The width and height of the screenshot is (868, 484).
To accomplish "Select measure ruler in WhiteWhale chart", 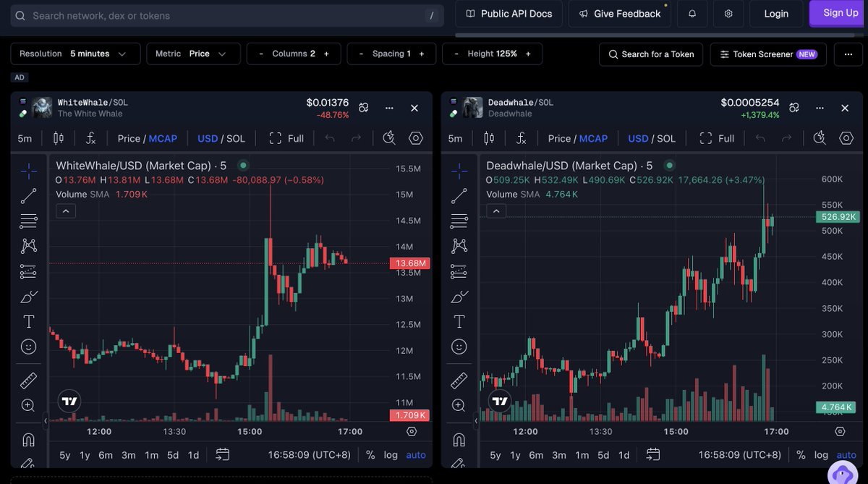I will [x=28, y=380].
